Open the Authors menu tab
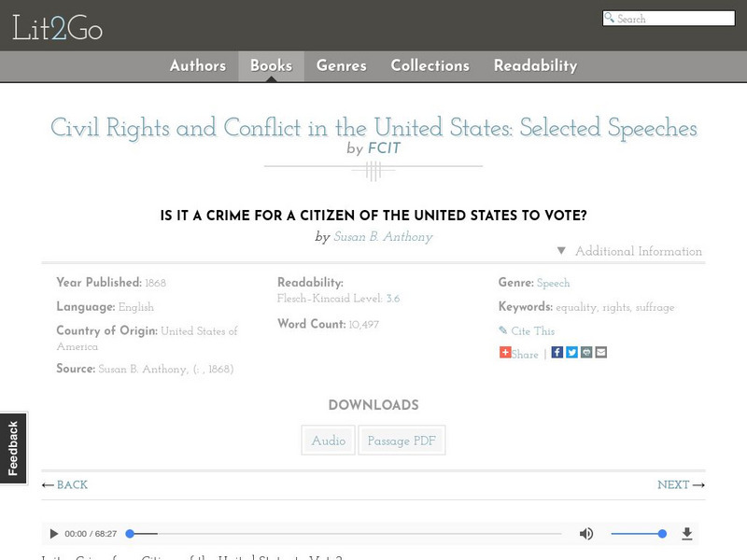 (x=198, y=65)
